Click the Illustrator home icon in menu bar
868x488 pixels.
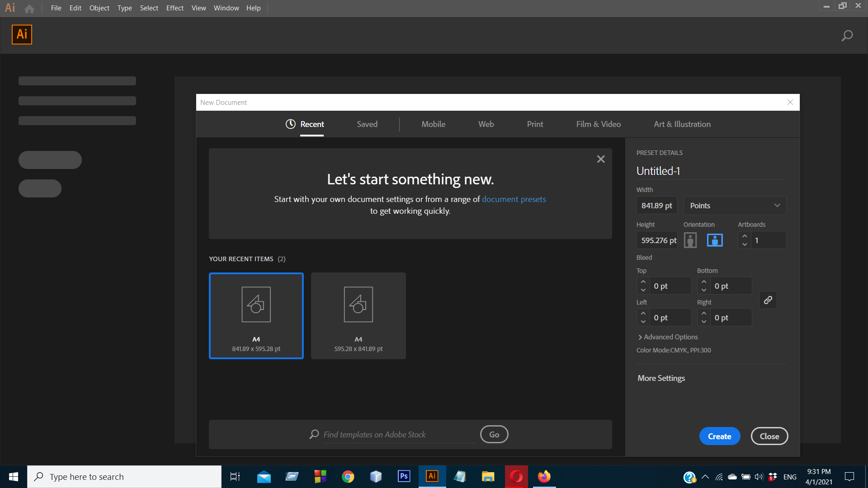point(29,9)
